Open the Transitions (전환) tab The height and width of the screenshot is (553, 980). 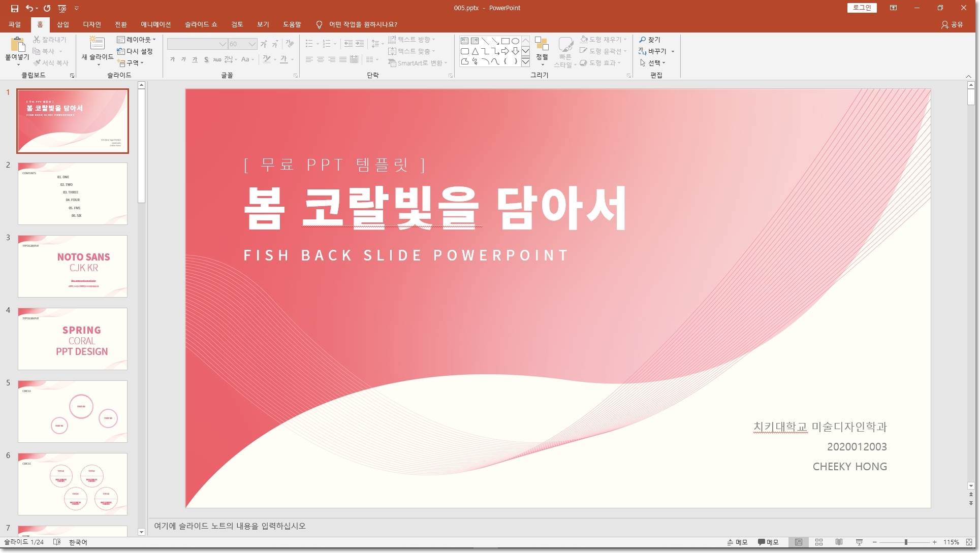tap(121, 24)
